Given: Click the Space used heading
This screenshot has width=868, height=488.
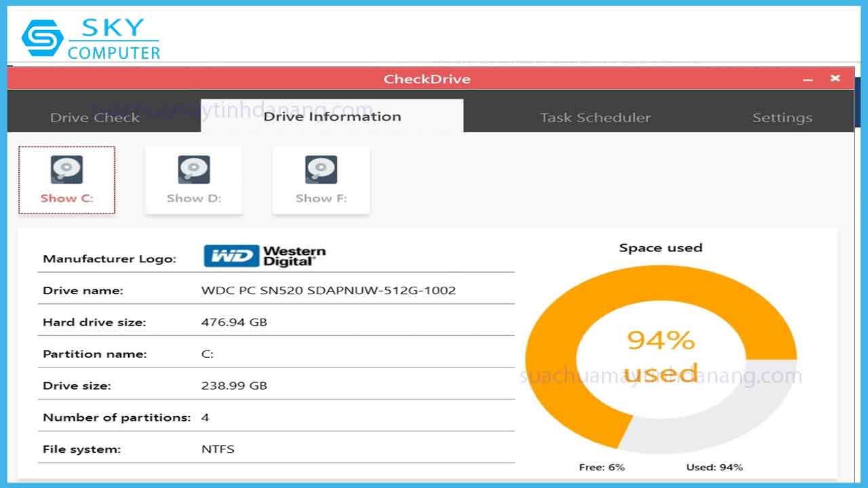Looking at the screenshot, I should click(x=660, y=247).
